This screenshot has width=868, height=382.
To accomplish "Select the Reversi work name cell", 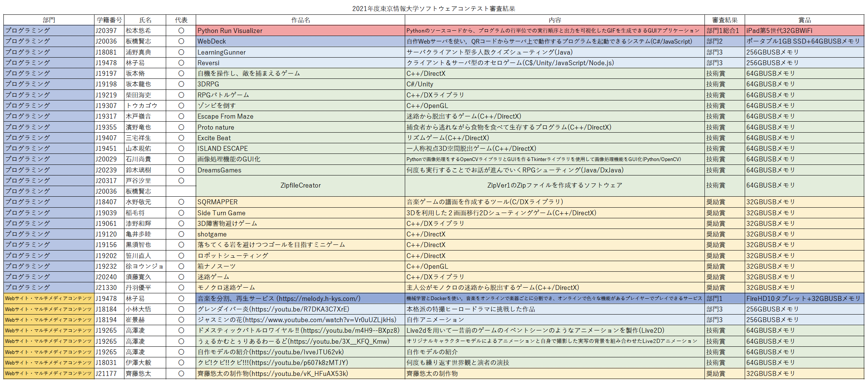I will [x=300, y=63].
